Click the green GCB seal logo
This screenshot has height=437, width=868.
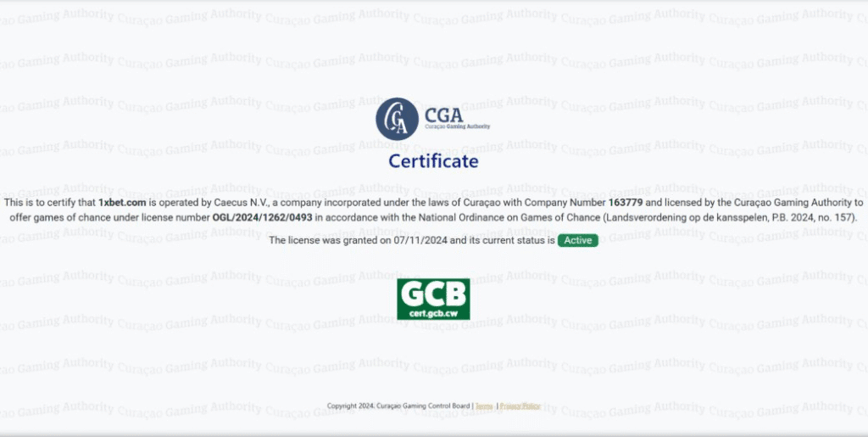point(433,299)
